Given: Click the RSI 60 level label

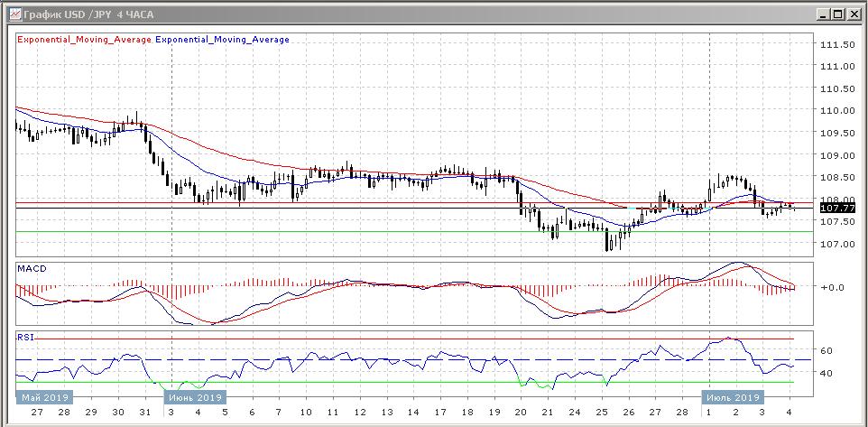Looking at the screenshot, I should [827, 350].
